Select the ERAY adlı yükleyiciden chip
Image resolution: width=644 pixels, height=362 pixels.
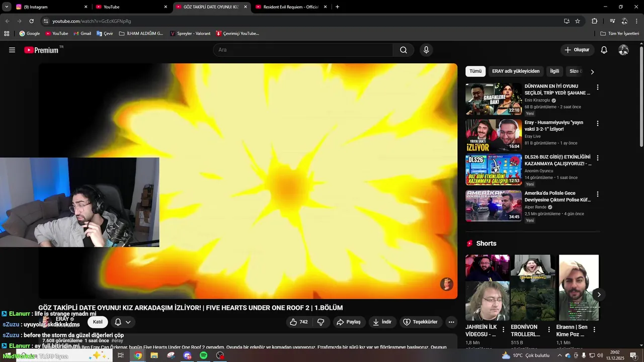[x=516, y=71]
